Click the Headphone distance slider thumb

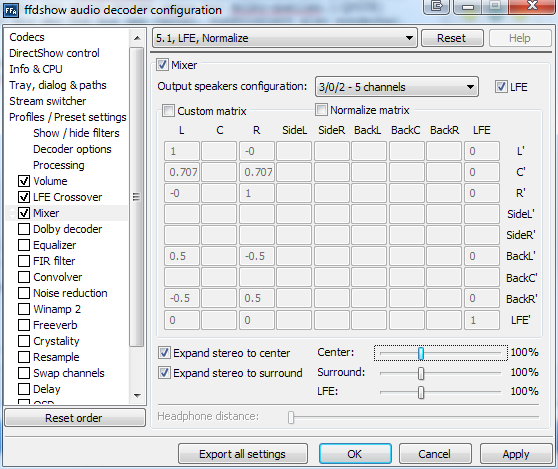291,417
